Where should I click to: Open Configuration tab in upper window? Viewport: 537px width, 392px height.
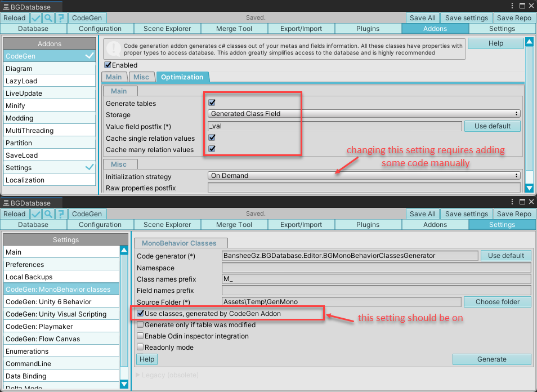100,29
